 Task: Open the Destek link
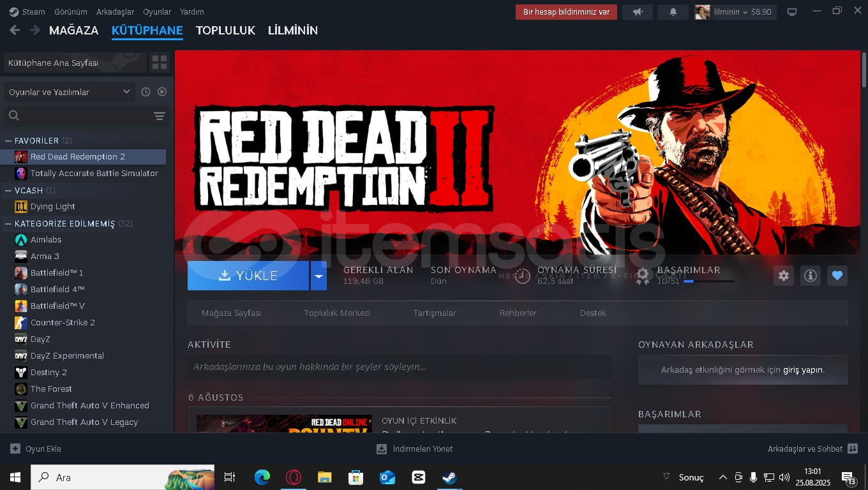tap(593, 313)
